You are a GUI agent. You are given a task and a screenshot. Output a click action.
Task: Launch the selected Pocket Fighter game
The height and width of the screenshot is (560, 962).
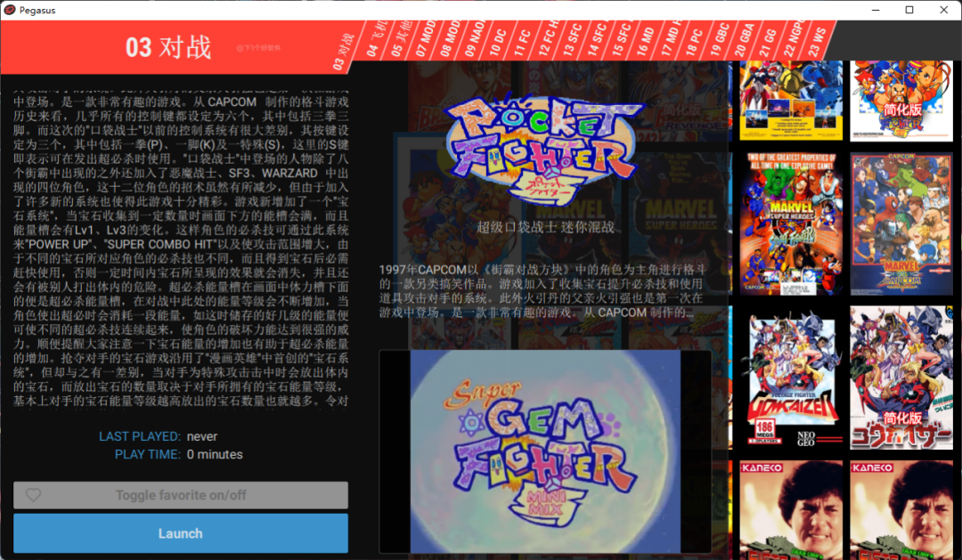coord(180,533)
